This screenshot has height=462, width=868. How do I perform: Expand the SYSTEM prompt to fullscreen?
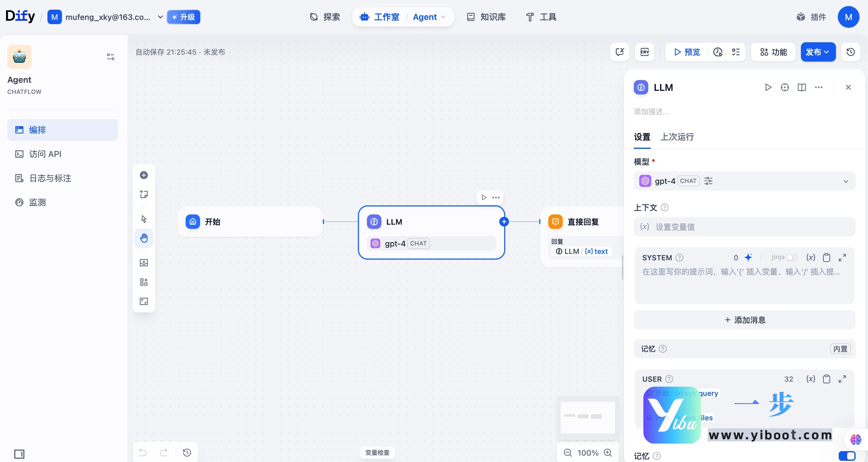842,257
